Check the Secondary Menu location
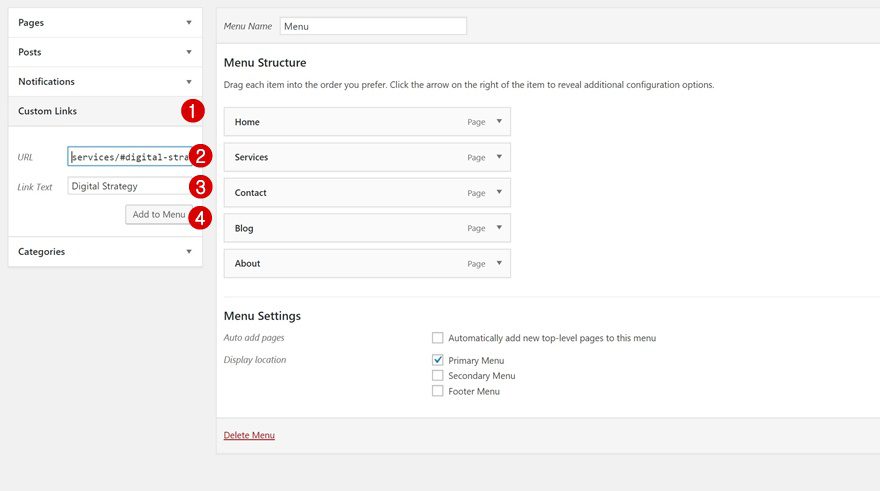 click(x=437, y=375)
